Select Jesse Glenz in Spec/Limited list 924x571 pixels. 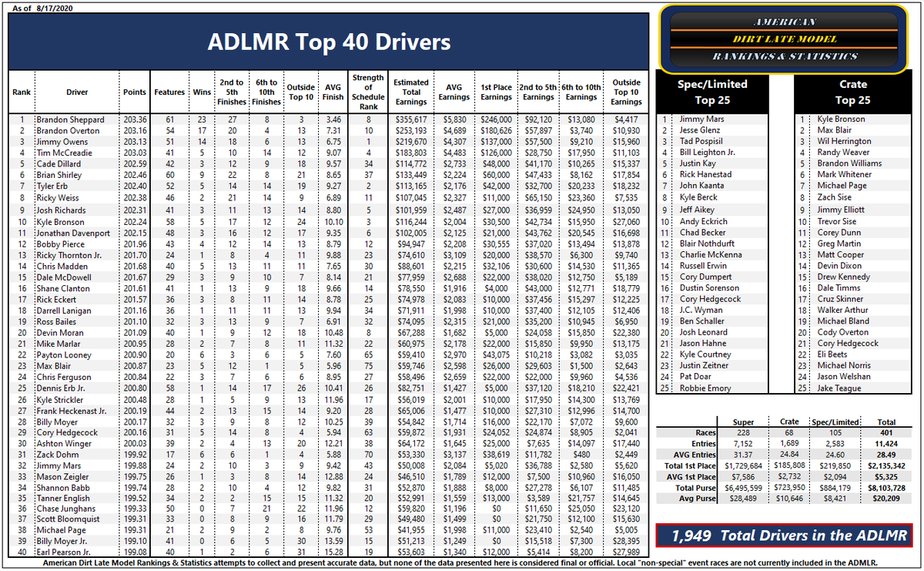coord(700,131)
